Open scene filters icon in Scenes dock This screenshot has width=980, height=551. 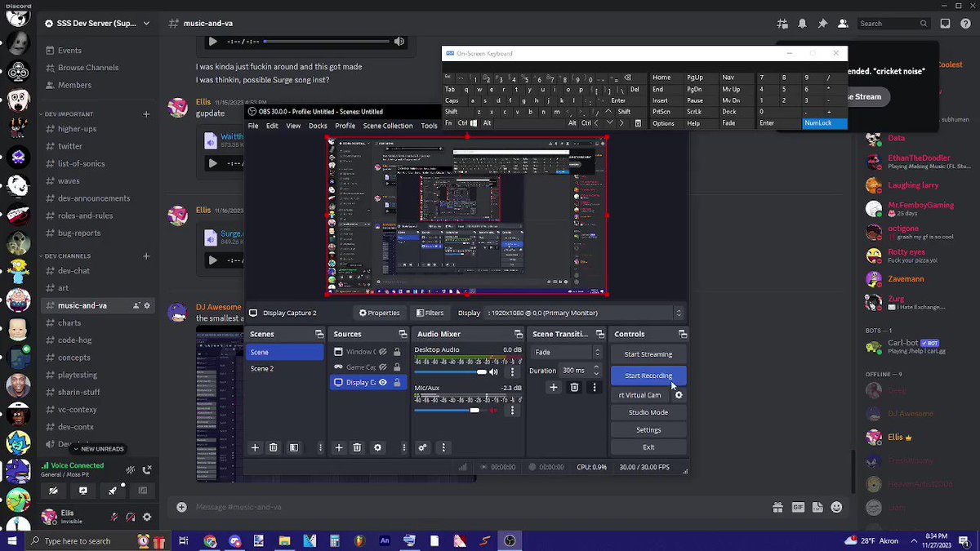click(x=293, y=447)
